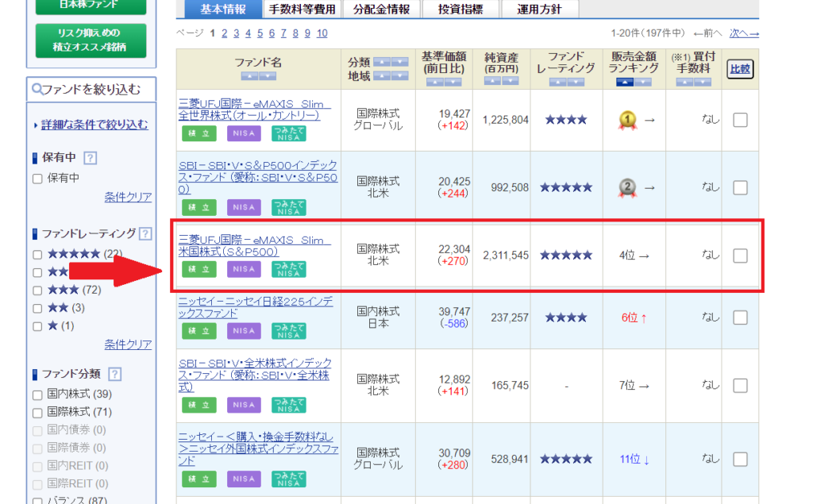This screenshot has width=813, height=504.
Task: Go to results page 10
Action: point(322,33)
